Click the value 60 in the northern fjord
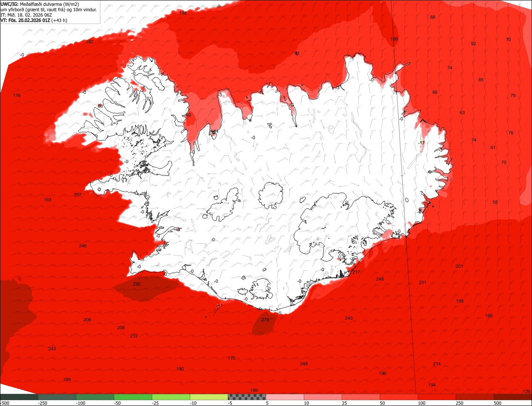Image resolution: width=532 pixels, height=406 pixels. 188,115
